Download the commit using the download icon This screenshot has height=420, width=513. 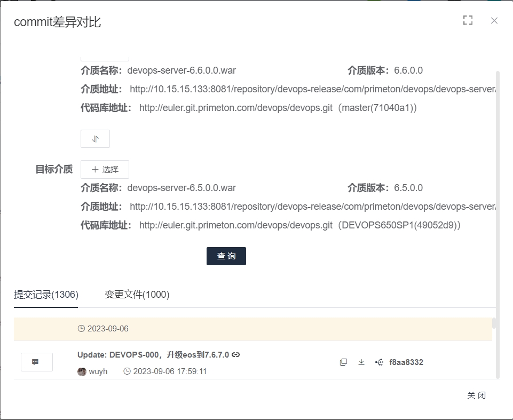tap(361, 362)
